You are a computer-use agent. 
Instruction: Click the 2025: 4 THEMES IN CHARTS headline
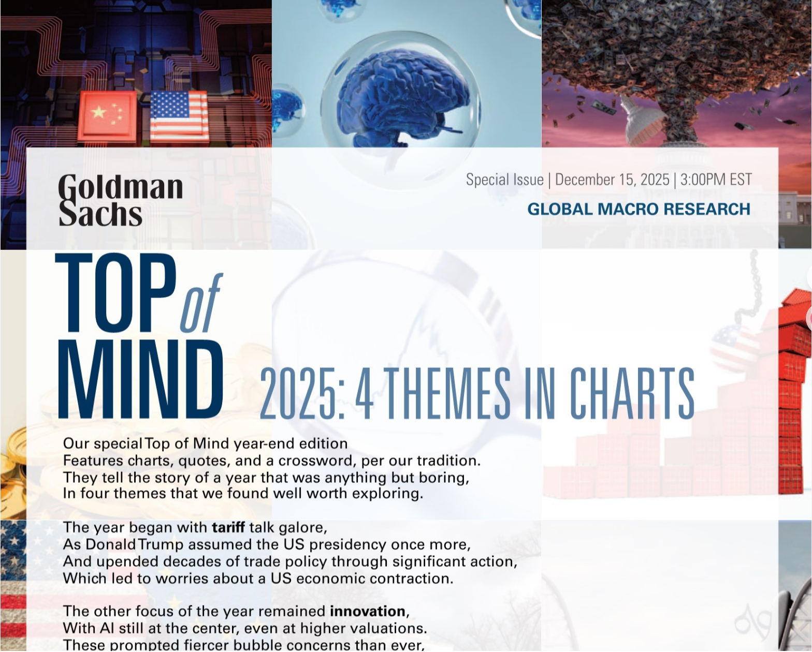pyautogui.click(x=476, y=393)
